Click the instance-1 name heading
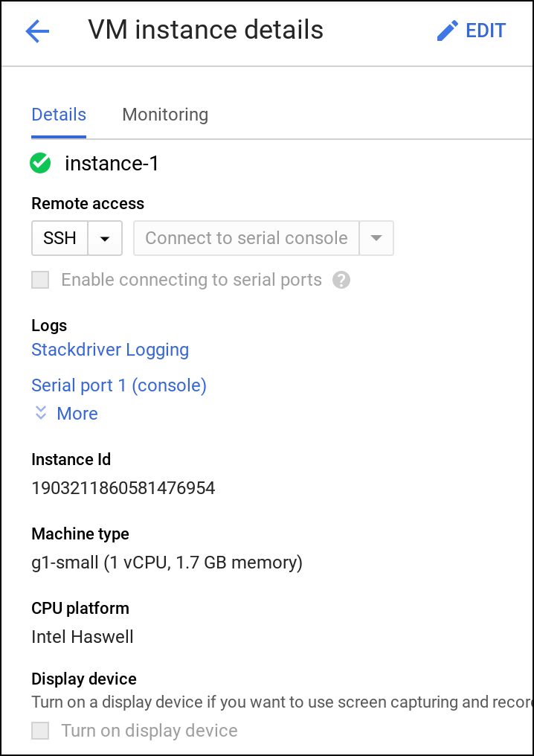This screenshot has height=756, width=534. (x=112, y=164)
